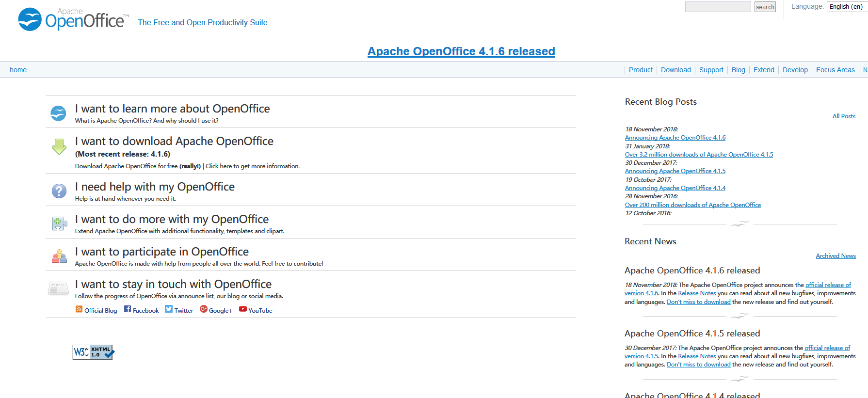
Task: Click the '31 January 2018:' blog date
Action: tap(647, 146)
